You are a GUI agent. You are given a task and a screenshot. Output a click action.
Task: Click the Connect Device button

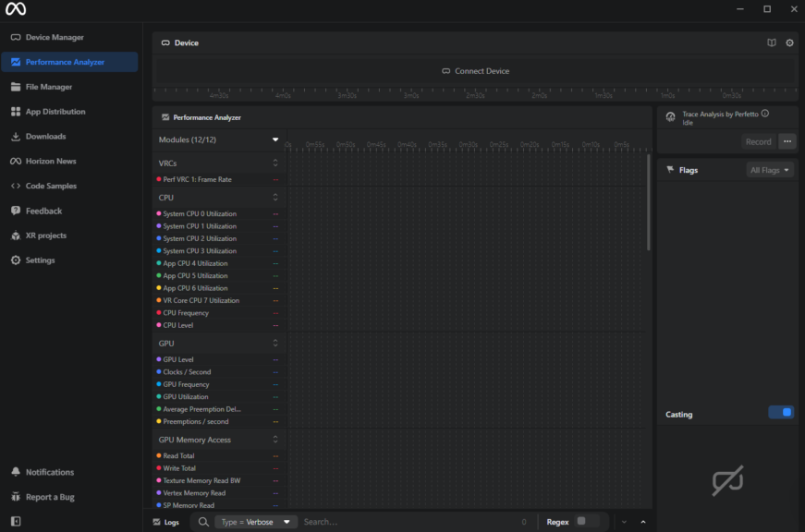click(475, 71)
